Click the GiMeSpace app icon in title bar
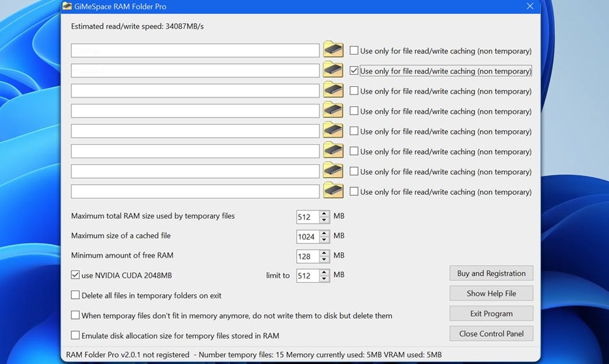The height and width of the screenshot is (364, 609). (67, 6)
